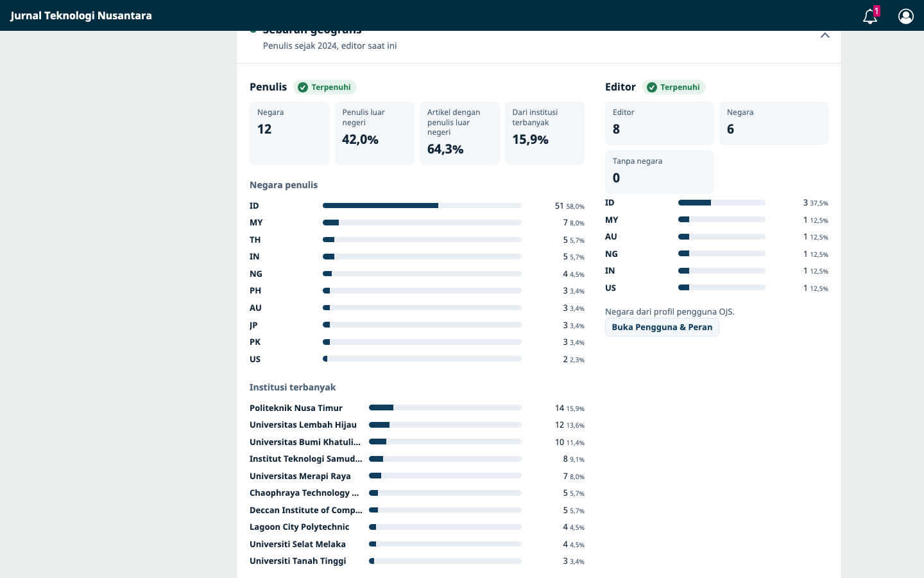Click the Universitas Merapi Raya row

(x=417, y=477)
